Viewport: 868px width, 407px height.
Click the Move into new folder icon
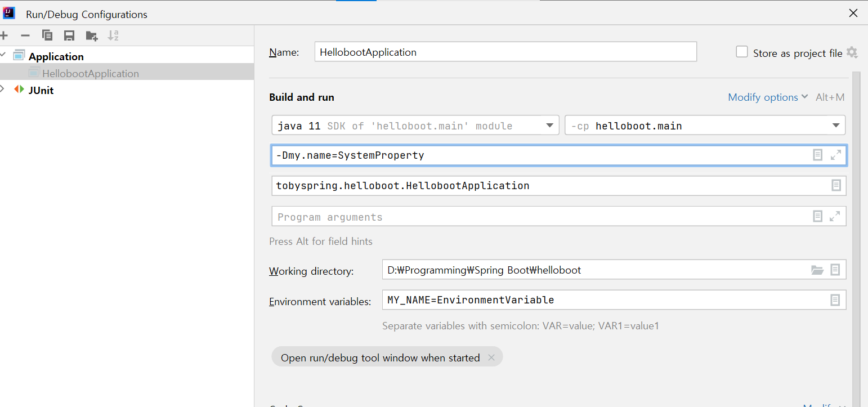click(92, 36)
